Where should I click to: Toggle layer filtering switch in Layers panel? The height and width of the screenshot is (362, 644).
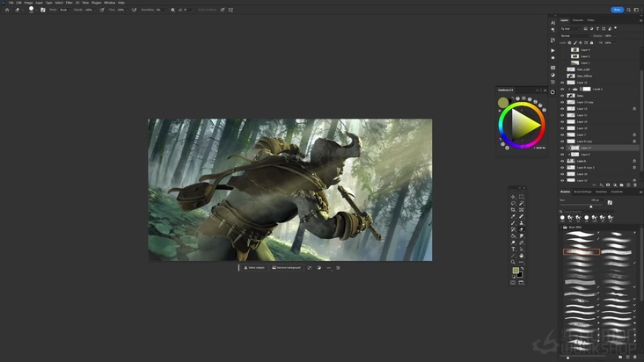(x=616, y=28)
